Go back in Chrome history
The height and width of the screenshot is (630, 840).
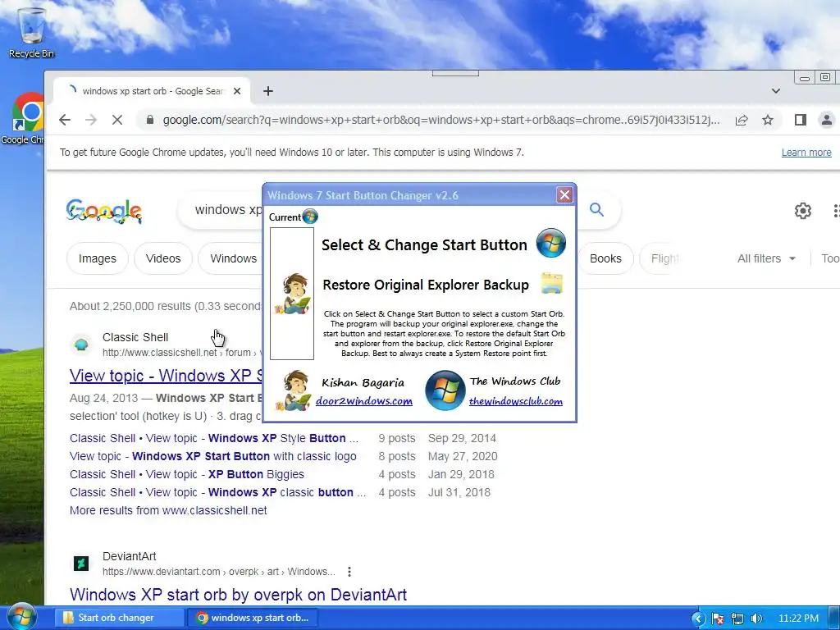coord(65,120)
